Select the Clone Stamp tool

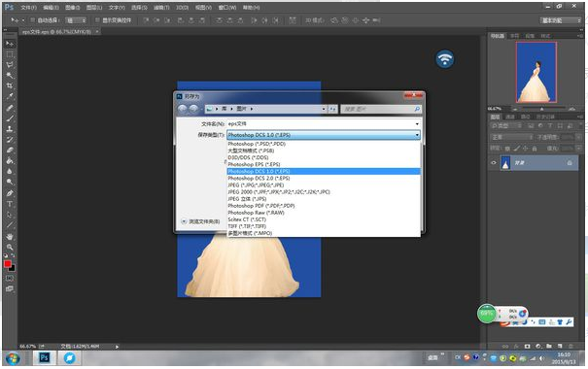click(10, 129)
